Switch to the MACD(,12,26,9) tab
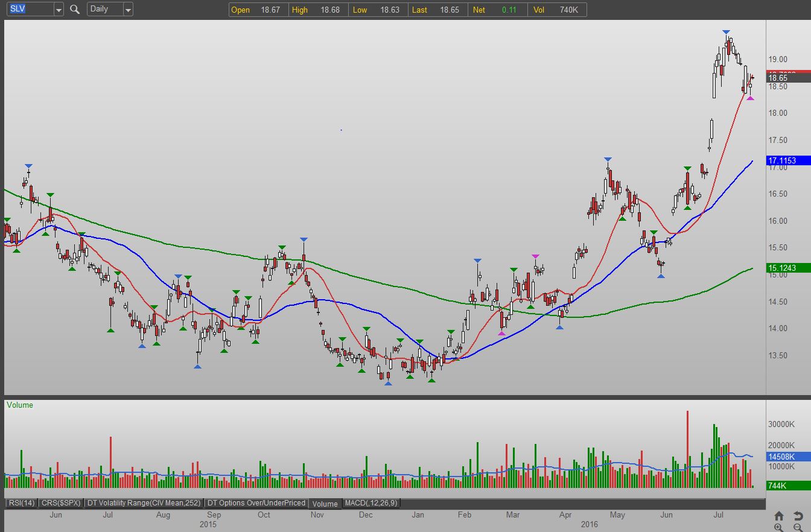Screen dimensions: 811x532 pyautogui.click(x=371, y=503)
